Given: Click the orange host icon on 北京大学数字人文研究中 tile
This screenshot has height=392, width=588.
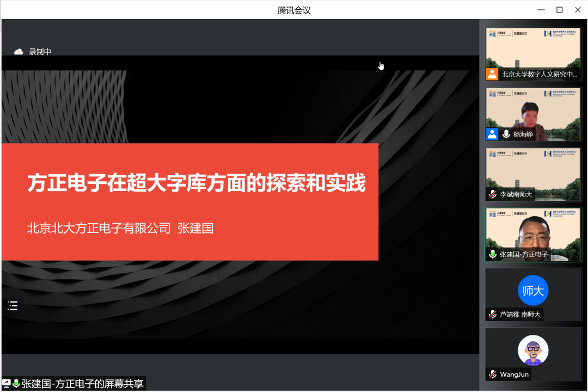Looking at the screenshot, I should coord(492,74).
